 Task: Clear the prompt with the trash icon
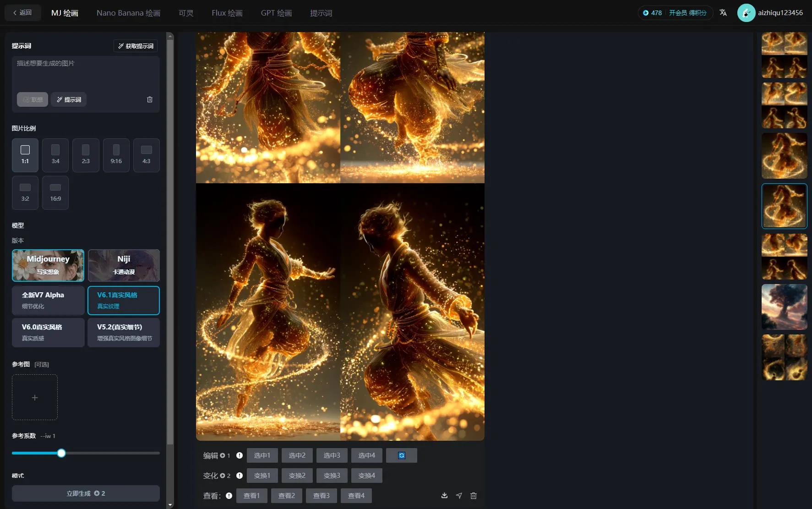coord(150,99)
